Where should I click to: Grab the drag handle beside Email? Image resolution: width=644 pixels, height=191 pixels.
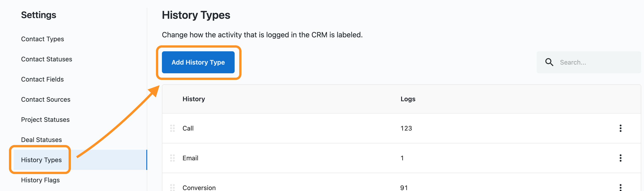click(172, 158)
